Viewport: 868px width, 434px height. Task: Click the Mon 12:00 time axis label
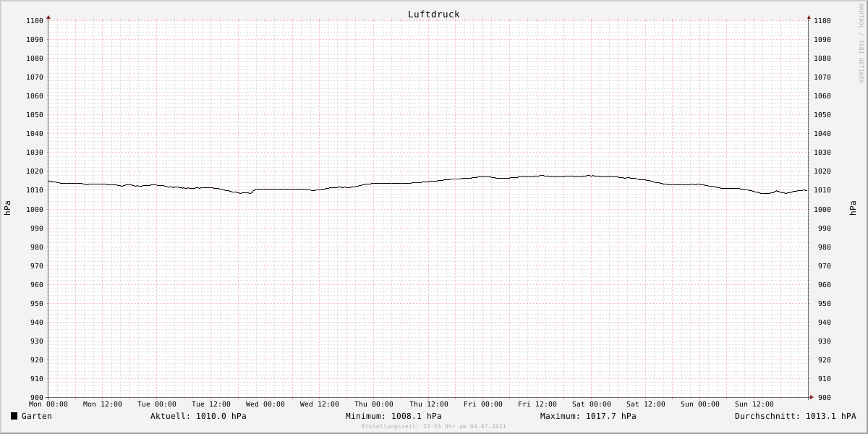pyautogui.click(x=103, y=404)
